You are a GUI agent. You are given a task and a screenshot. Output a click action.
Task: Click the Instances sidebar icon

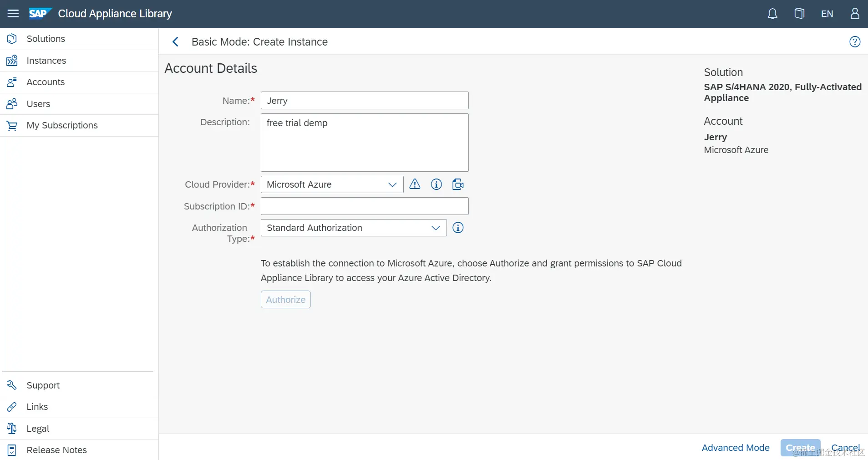click(12, 61)
